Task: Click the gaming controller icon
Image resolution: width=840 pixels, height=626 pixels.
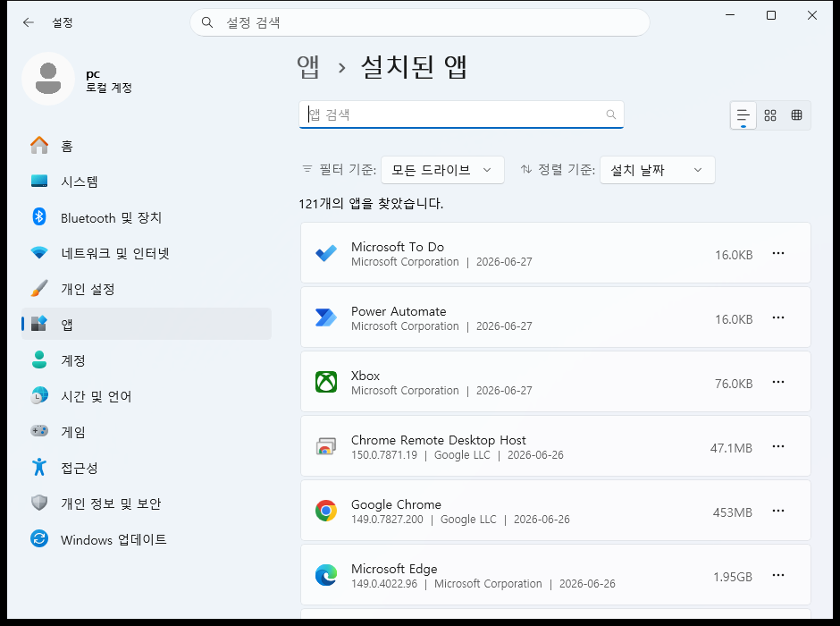Action: 39,431
